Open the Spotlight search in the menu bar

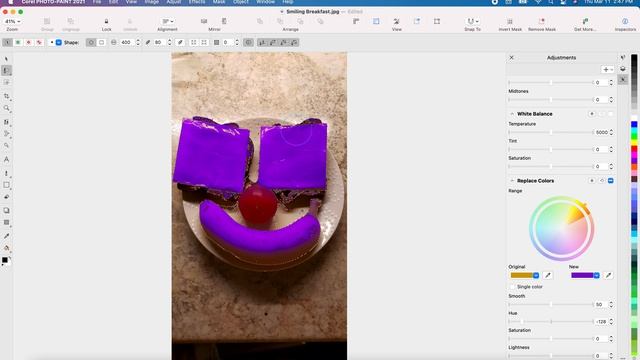click(551, 2)
